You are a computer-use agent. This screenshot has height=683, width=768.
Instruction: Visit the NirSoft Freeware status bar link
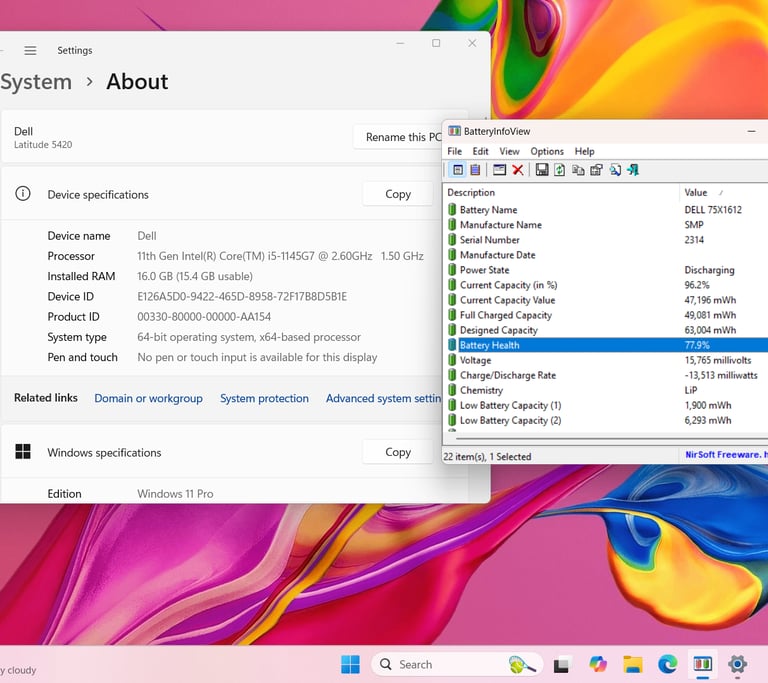pos(726,455)
